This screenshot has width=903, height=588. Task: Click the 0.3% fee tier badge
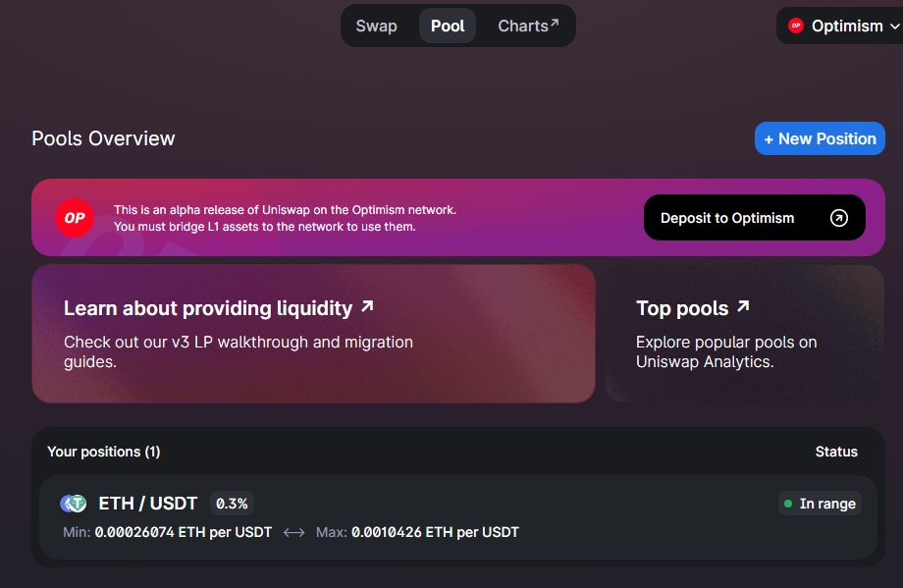[233, 504]
